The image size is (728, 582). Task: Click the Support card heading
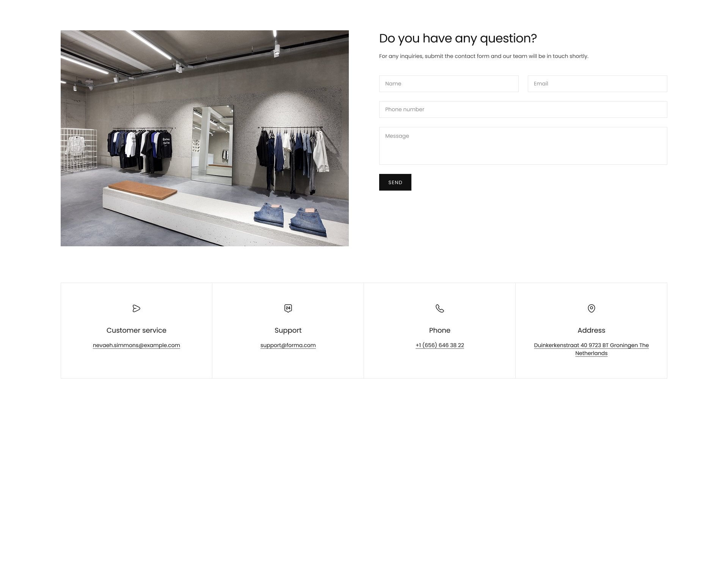tap(288, 330)
